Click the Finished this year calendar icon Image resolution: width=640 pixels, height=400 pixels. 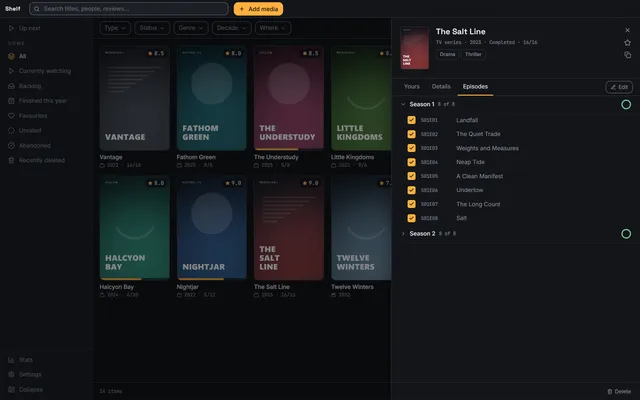point(11,101)
